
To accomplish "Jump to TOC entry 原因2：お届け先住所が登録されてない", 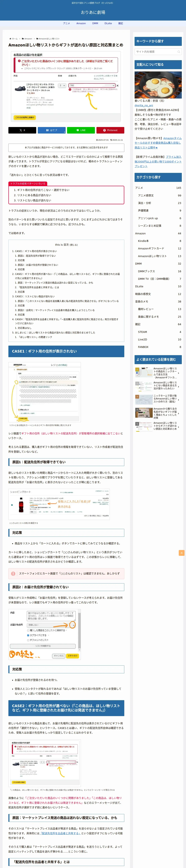I will click(38, 265).
